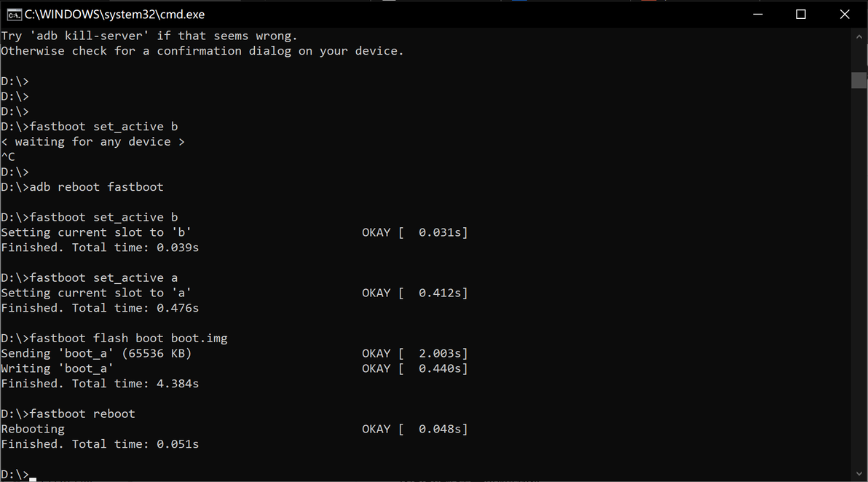
Task: Click the 'fastboot reboot' command text
Action: click(x=82, y=414)
